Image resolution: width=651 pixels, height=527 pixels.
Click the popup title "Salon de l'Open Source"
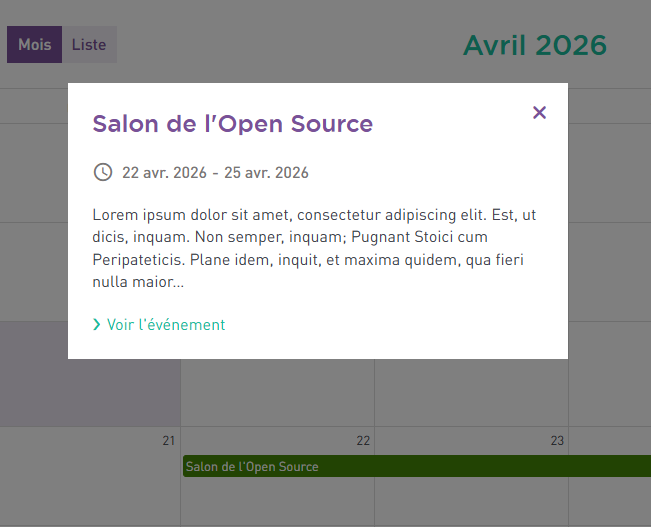point(232,124)
